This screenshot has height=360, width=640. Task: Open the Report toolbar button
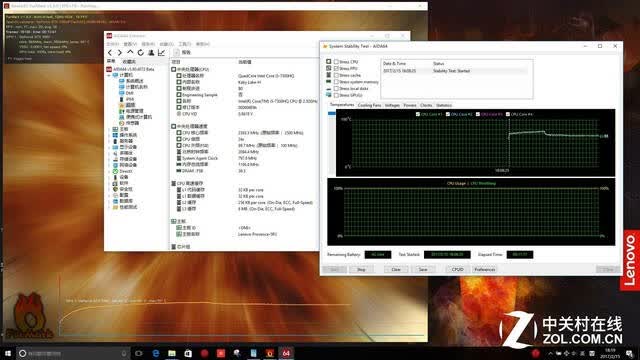[x=182, y=52]
